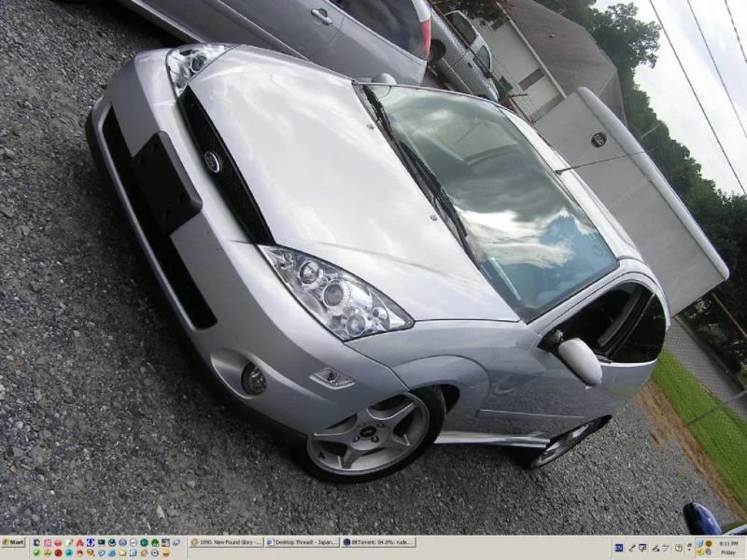Viewport: 747px width, 560px height.
Task: Switch to the "1090. New Found Glory" taskbar window
Action: tap(226, 542)
